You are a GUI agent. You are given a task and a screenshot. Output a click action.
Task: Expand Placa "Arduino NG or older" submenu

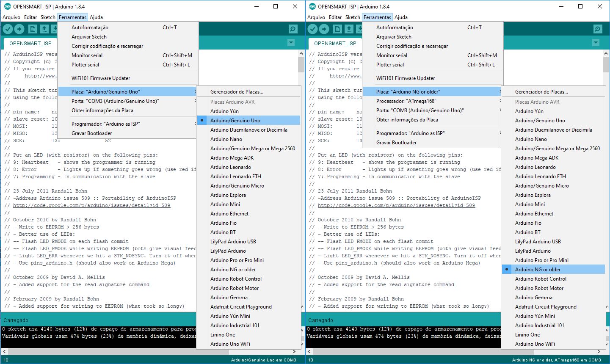click(x=433, y=91)
